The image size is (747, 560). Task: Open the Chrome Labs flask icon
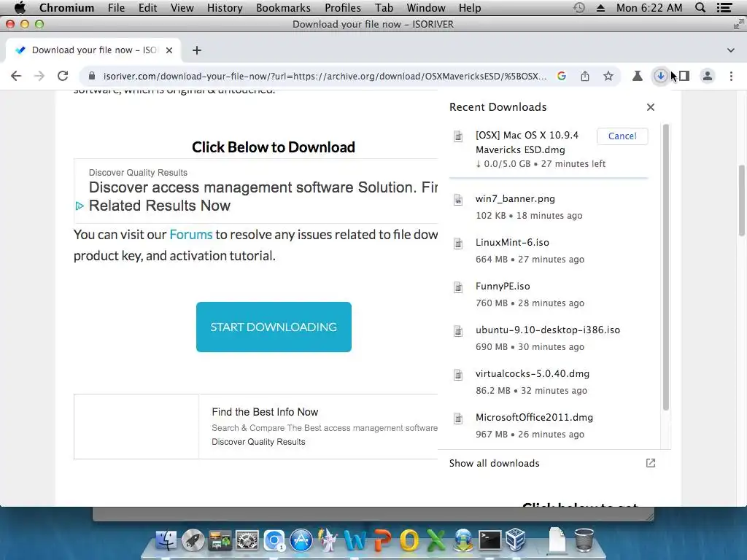point(637,76)
